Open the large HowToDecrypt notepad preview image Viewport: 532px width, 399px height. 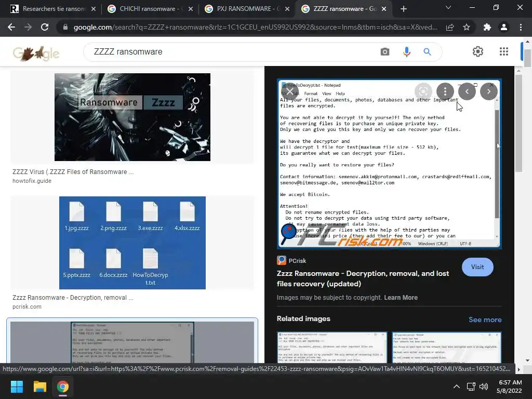[x=389, y=164]
